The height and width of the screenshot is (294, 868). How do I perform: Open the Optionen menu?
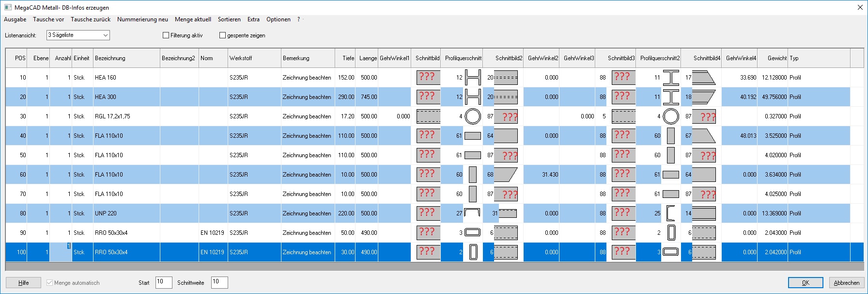[278, 19]
